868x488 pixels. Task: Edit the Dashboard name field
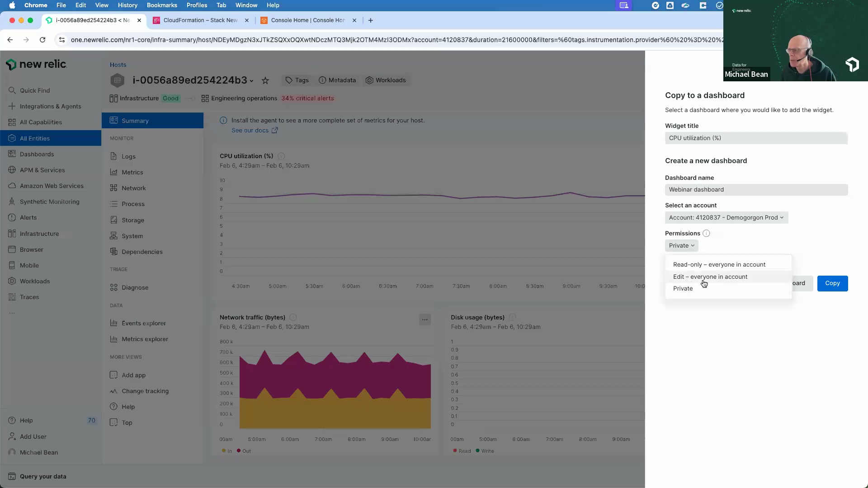coord(756,190)
